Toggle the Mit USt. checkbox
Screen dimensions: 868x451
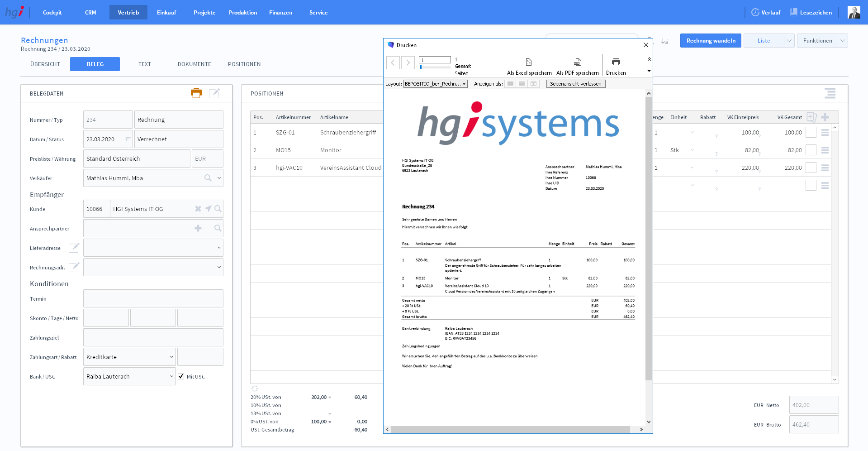point(181,376)
